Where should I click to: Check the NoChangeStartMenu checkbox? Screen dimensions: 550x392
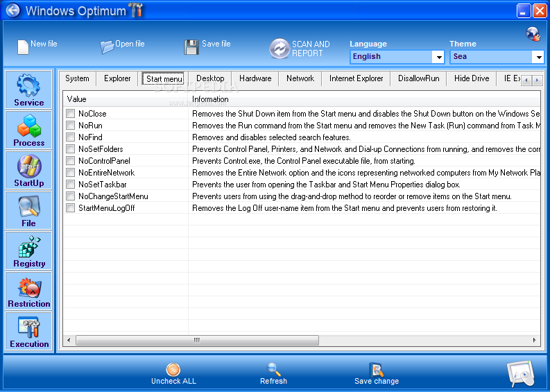(x=71, y=196)
